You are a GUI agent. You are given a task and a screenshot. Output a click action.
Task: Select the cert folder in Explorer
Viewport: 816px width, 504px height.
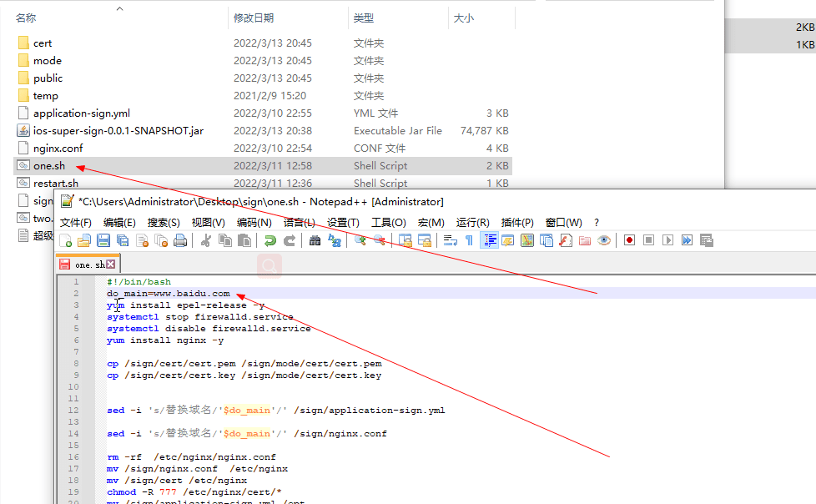tap(43, 43)
